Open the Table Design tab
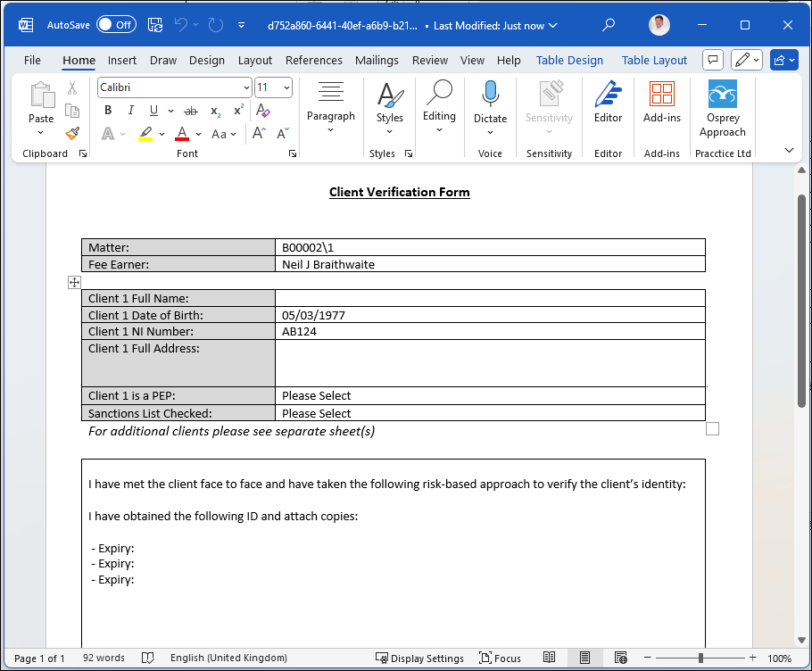 pyautogui.click(x=569, y=60)
